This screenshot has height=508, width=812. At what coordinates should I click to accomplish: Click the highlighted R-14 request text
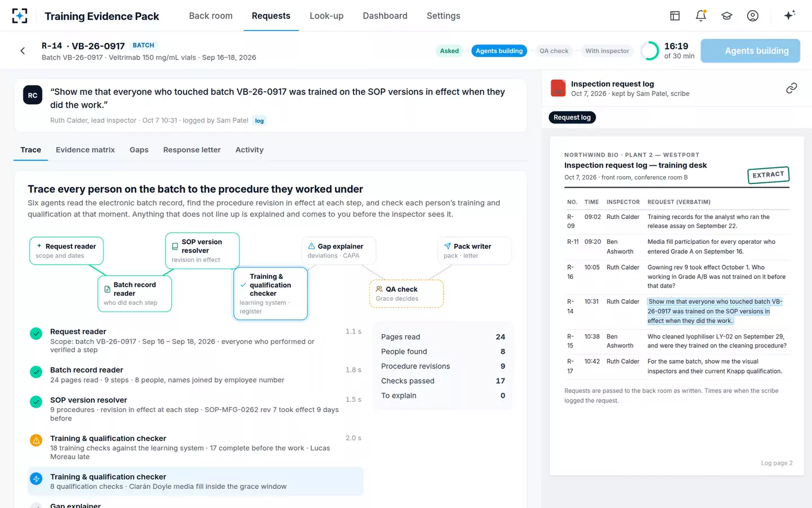pos(714,311)
